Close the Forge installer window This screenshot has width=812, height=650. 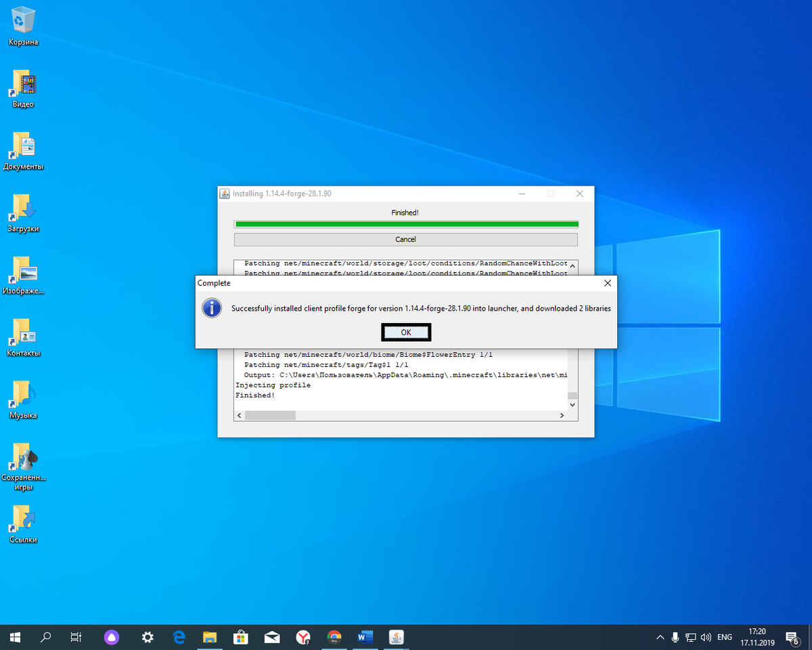pyautogui.click(x=579, y=194)
